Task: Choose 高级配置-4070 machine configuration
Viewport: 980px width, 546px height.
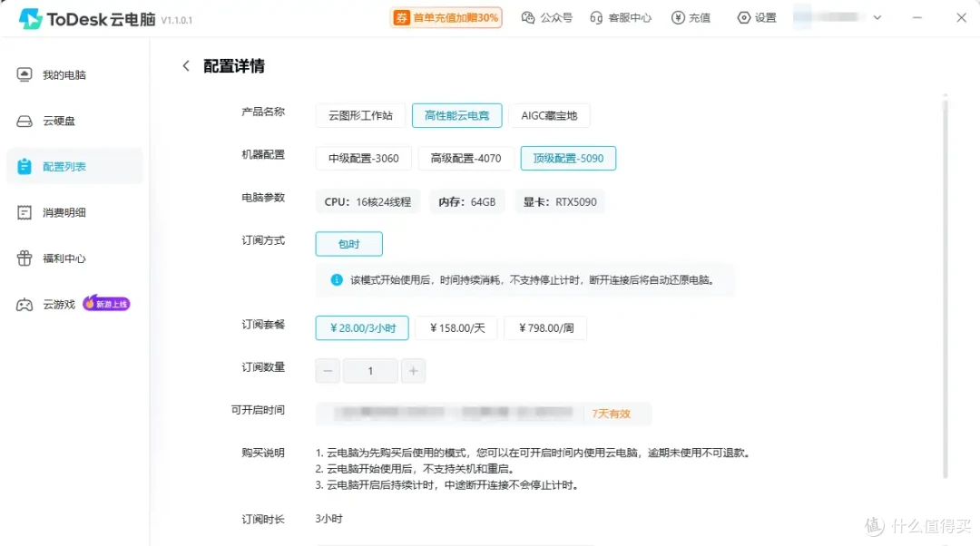Action: [x=465, y=158]
